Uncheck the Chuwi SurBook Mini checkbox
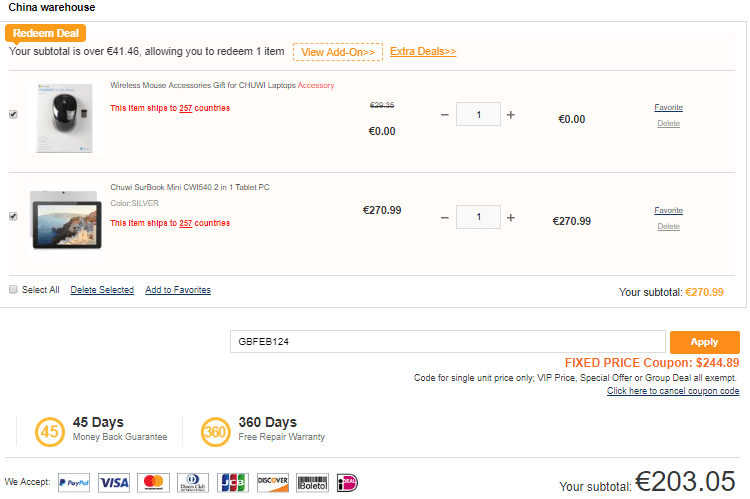750x499 pixels. 13,216
